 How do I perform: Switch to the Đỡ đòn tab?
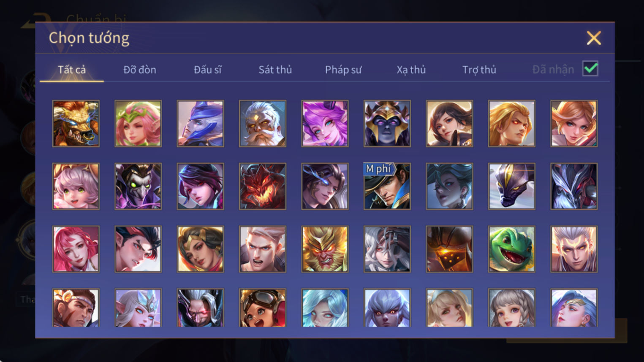[x=140, y=70]
